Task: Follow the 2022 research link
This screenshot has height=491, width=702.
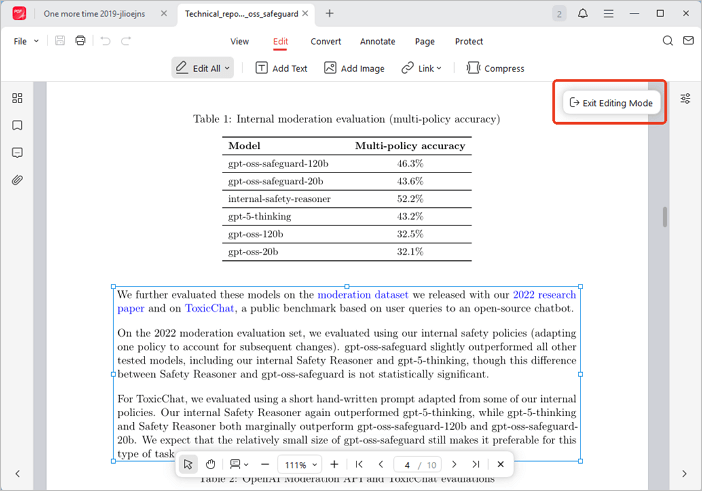Action: pos(544,295)
